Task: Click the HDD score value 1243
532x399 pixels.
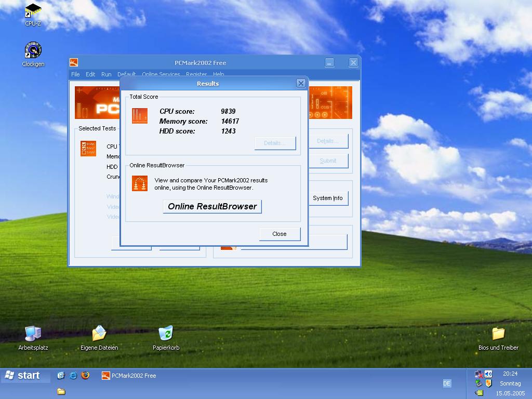Action: pyautogui.click(x=228, y=131)
